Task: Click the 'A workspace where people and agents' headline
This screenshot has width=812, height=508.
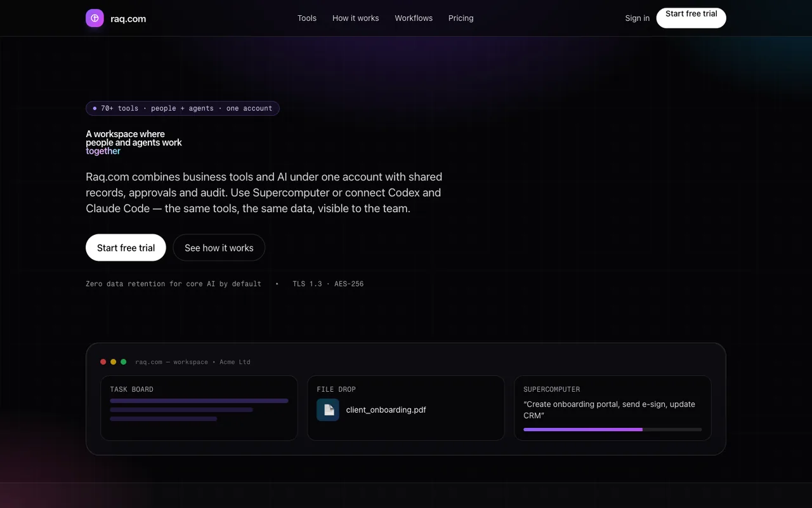Action: pos(134,143)
